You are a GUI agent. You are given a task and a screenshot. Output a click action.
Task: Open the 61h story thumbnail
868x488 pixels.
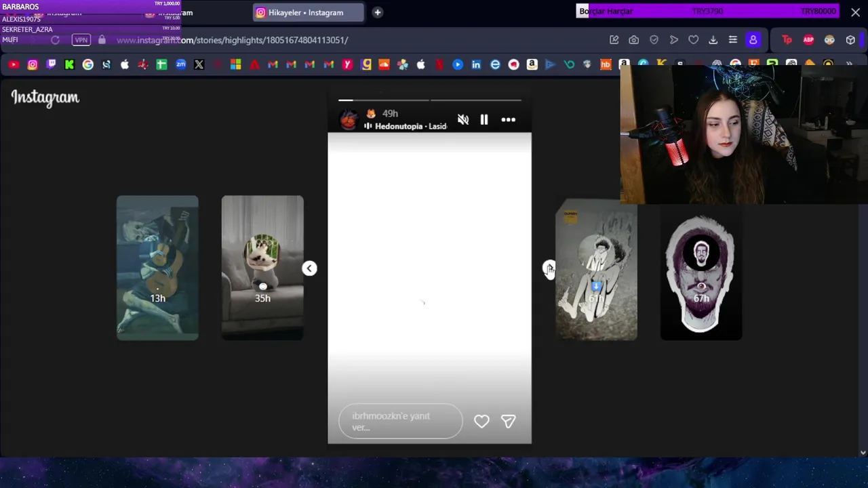coord(596,270)
